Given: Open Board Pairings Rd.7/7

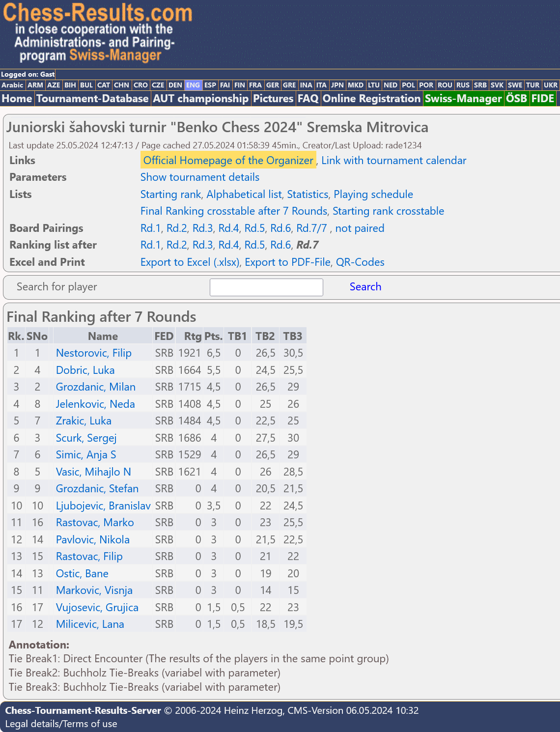Looking at the screenshot, I should pos(311,228).
